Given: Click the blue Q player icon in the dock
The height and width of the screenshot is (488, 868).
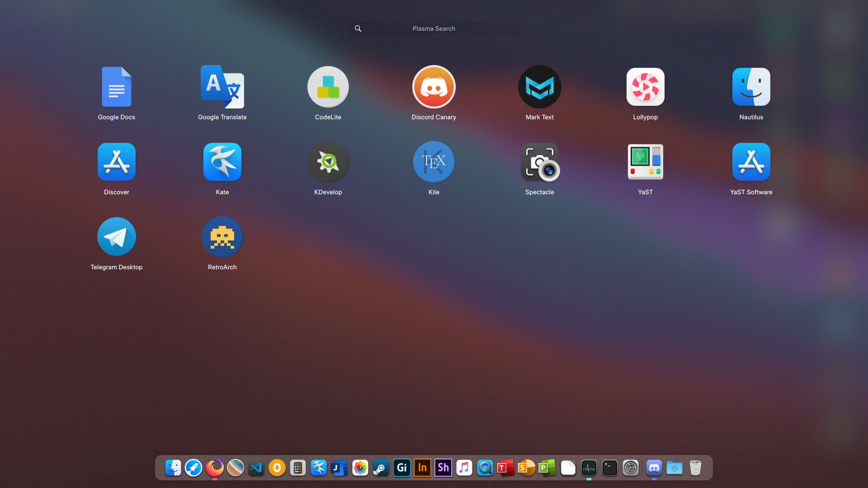Looking at the screenshot, I should pyautogui.click(x=485, y=468).
